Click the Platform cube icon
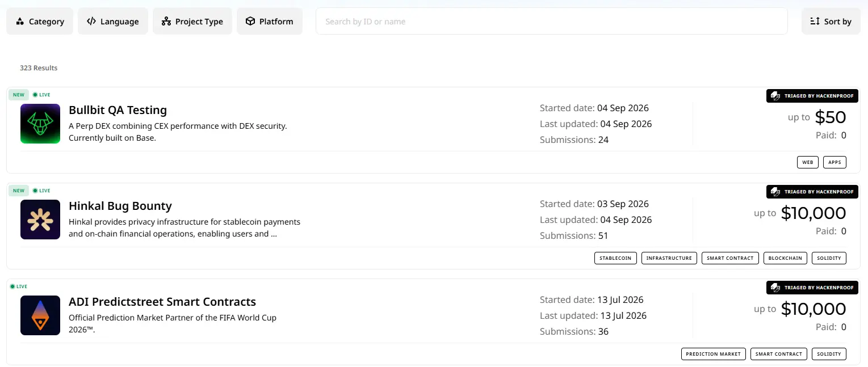Screen dimensions: 868x367 [x=250, y=21]
